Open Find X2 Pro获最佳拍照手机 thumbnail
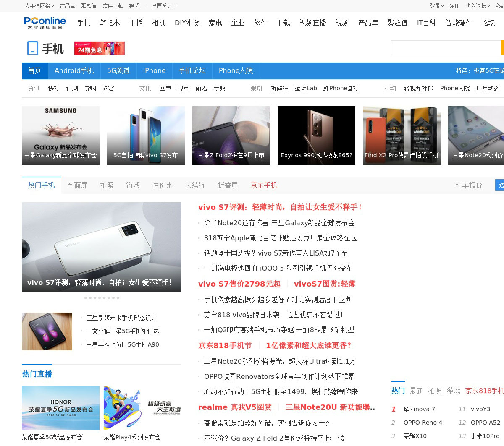The width and height of the screenshot is (504, 446). point(402,136)
